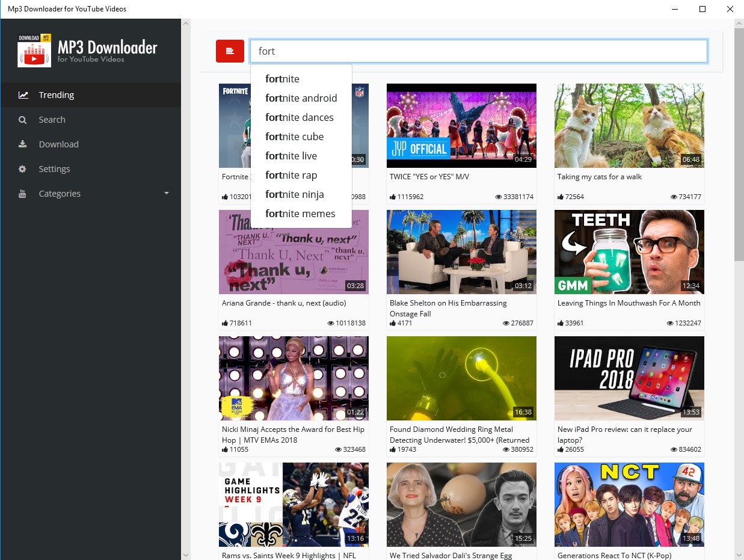Click the main content vertical scrollbar thumb

pyautogui.click(x=739, y=144)
